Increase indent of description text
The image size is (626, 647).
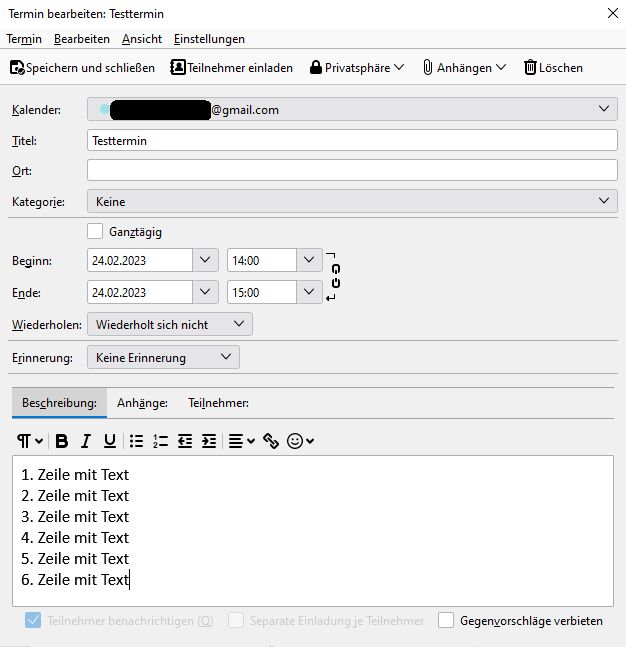click(209, 441)
